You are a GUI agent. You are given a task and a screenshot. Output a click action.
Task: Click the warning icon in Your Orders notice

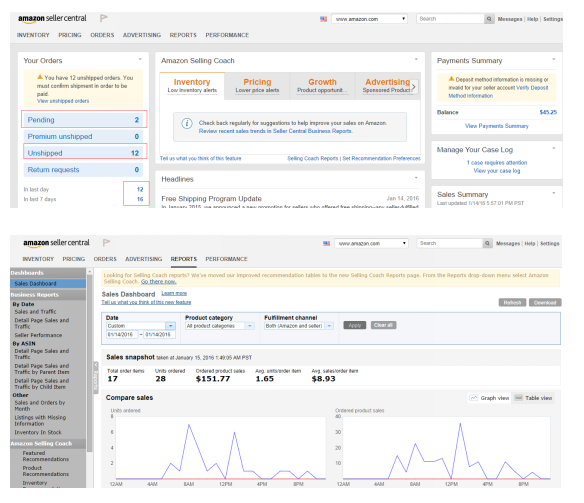click(x=39, y=77)
